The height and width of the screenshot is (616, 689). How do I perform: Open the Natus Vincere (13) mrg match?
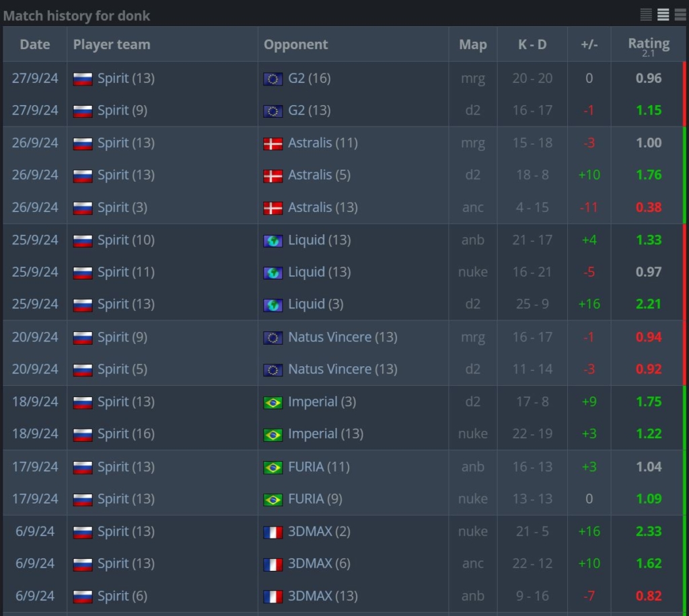pyautogui.click(x=344, y=337)
